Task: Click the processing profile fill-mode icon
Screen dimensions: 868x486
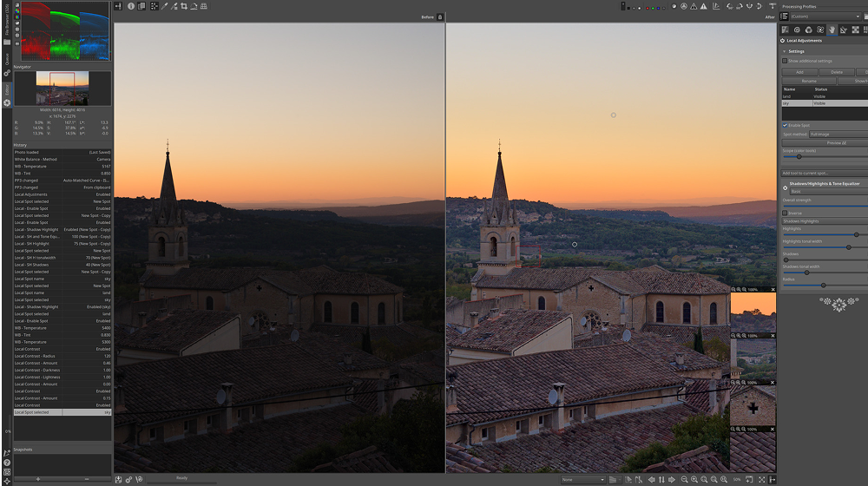Action: [x=784, y=16]
